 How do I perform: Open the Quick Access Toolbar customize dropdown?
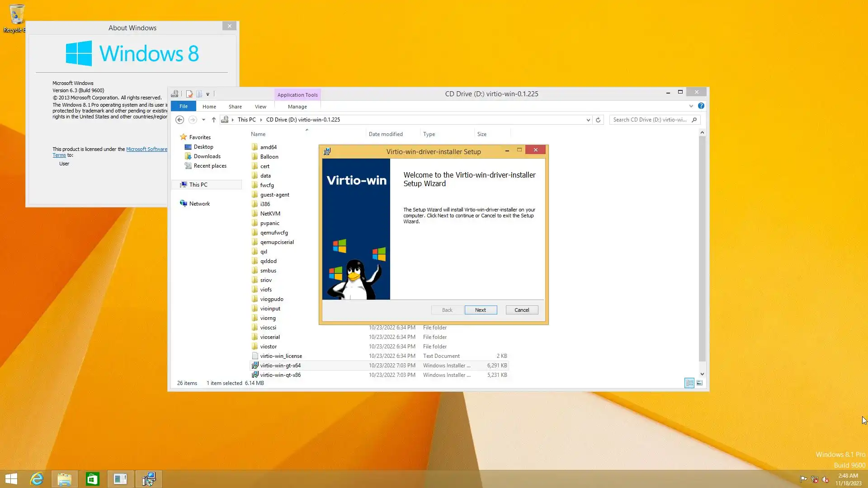click(208, 94)
